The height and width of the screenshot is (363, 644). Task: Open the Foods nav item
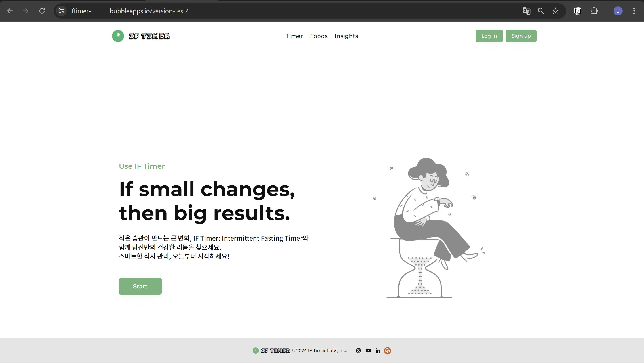point(319,36)
